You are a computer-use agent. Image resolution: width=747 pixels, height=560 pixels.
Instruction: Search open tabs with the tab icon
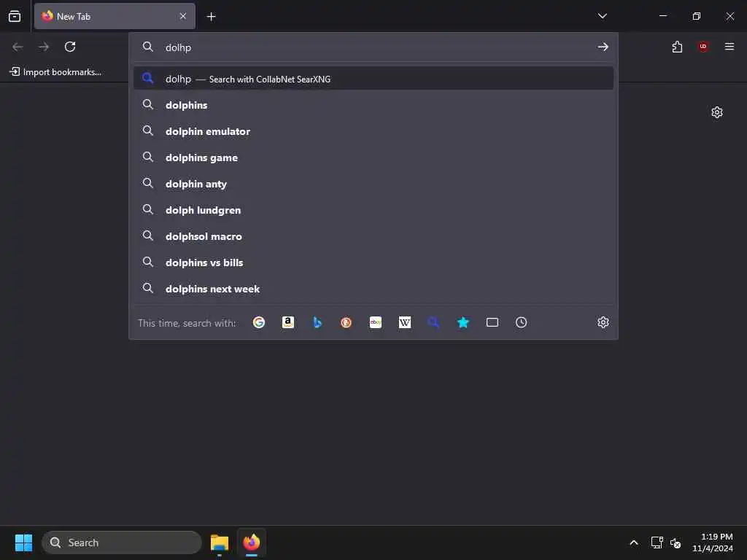(x=492, y=322)
